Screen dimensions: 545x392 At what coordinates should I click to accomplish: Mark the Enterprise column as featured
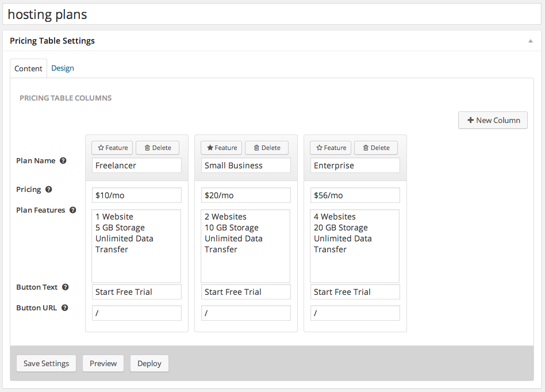331,148
